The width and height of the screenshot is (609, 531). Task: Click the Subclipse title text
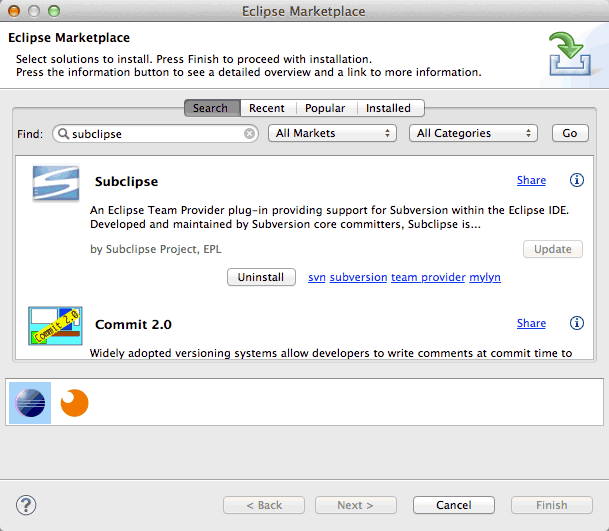[126, 181]
